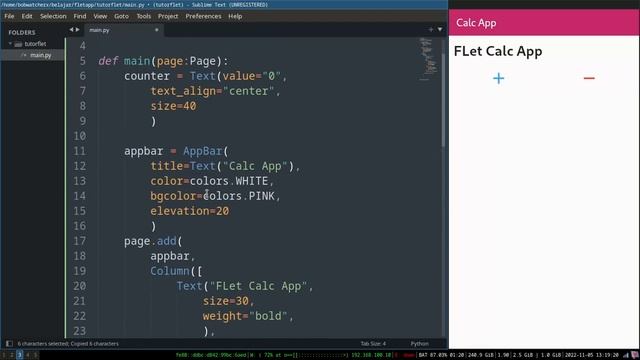
Task: Close the main.py tab via its dot button
Action: [156, 30]
